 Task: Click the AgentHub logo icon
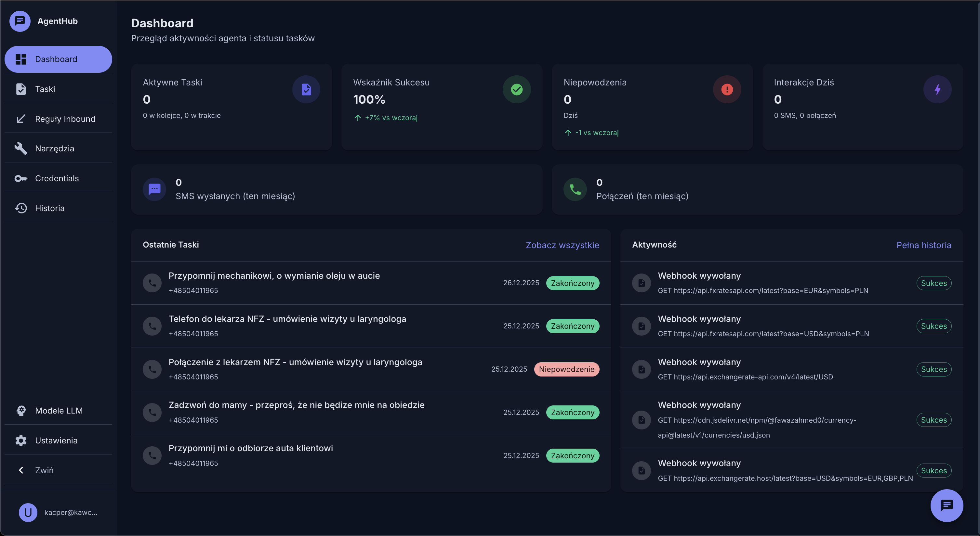tap(20, 21)
